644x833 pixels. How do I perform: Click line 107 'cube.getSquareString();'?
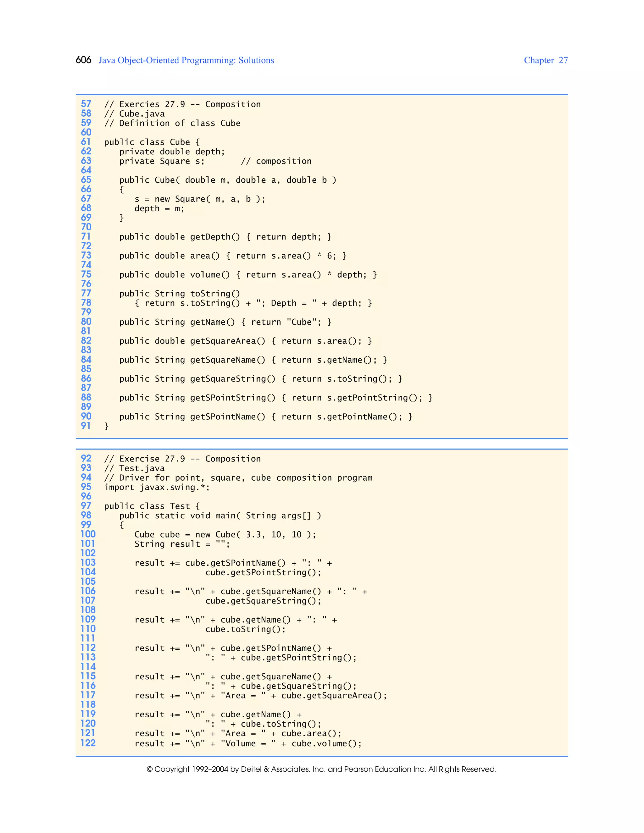coord(263,601)
